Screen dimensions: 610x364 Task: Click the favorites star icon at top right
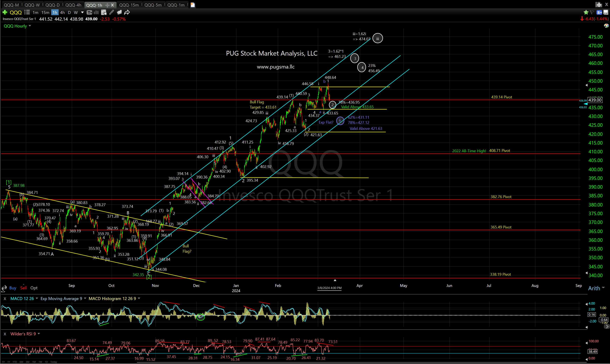(586, 12)
